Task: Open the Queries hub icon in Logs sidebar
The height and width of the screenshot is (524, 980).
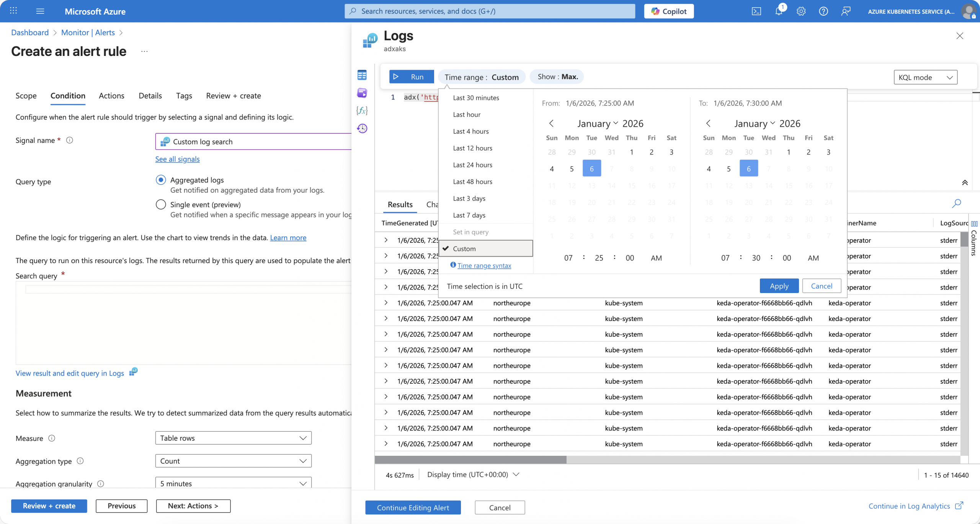Action: (x=362, y=93)
